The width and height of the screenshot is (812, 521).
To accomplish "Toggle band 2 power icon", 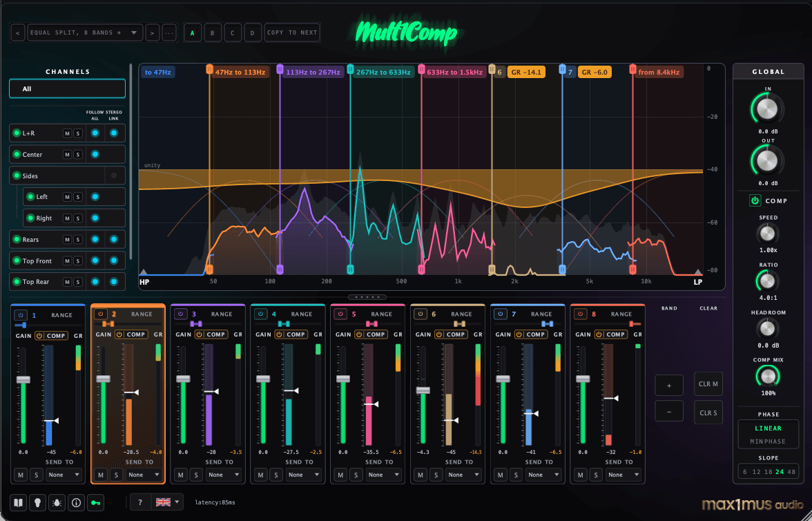I will pyautogui.click(x=101, y=314).
